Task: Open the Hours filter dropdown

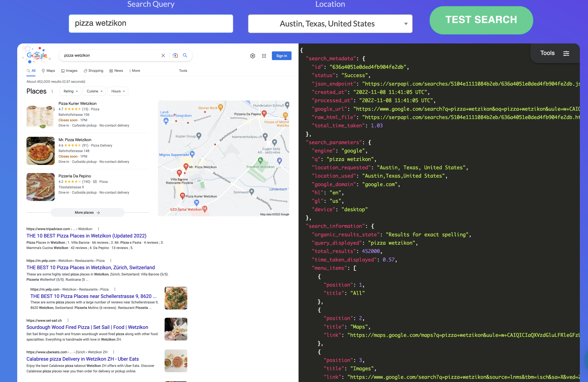Action: (118, 91)
